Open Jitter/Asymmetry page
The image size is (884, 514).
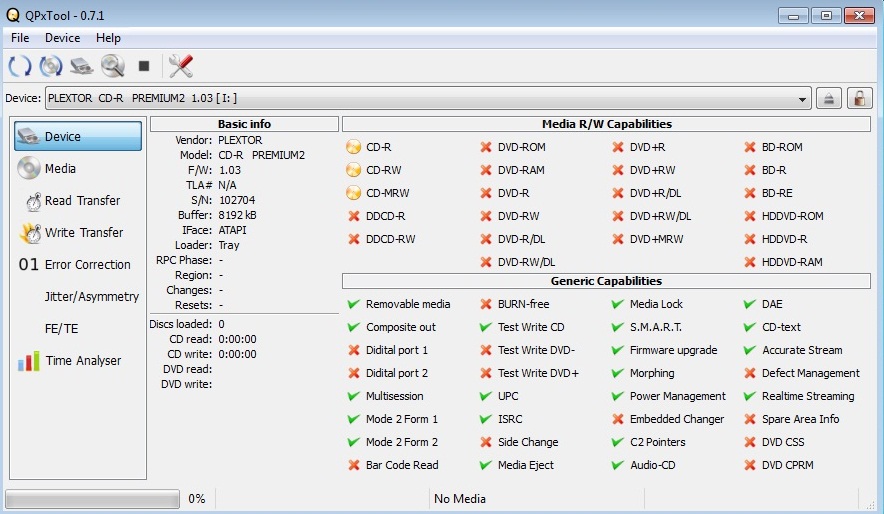(x=78, y=296)
